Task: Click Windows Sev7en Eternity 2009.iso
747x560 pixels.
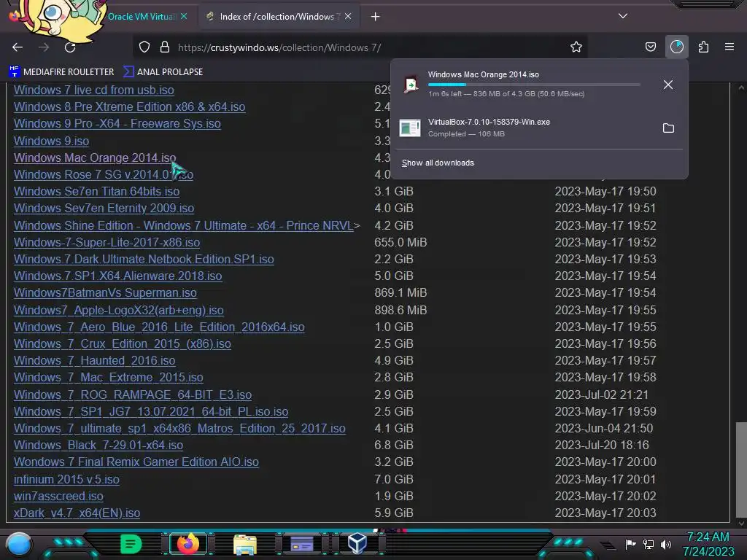Action: pos(104,208)
